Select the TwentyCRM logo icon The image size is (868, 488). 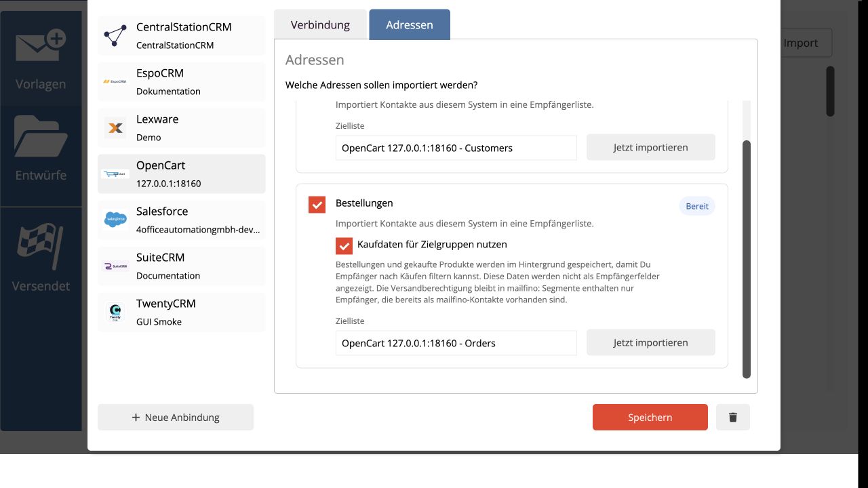(x=115, y=312)
